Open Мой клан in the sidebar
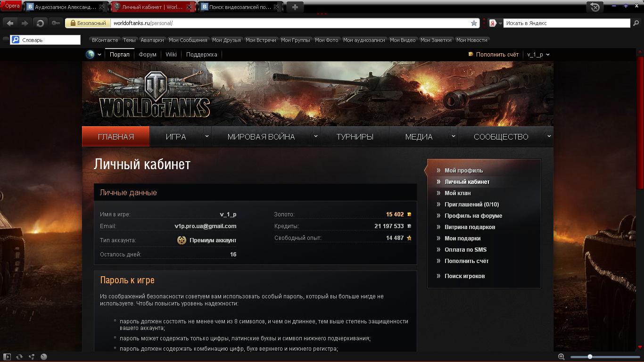 pyautogui.click(x=458, y=193)
